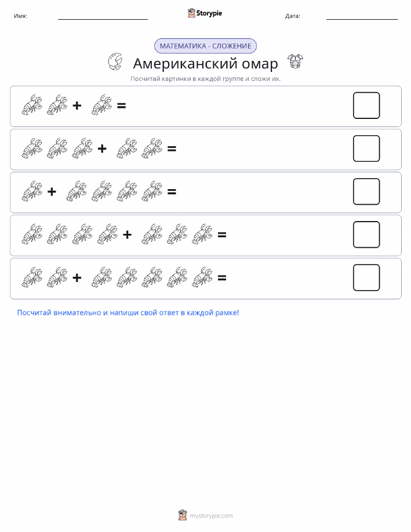Click the first lobster in the fourth row

(32, 234)
